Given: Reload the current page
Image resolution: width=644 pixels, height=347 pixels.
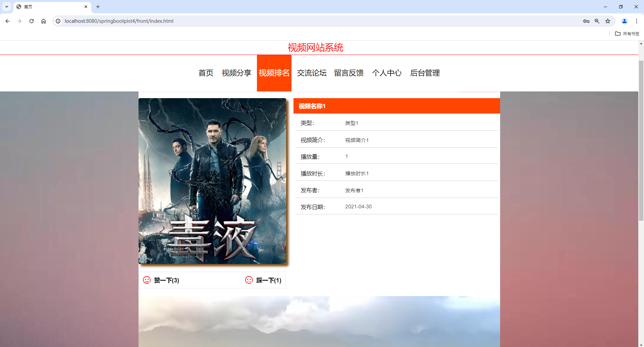Looking at the screenshot, I should 32,21.
